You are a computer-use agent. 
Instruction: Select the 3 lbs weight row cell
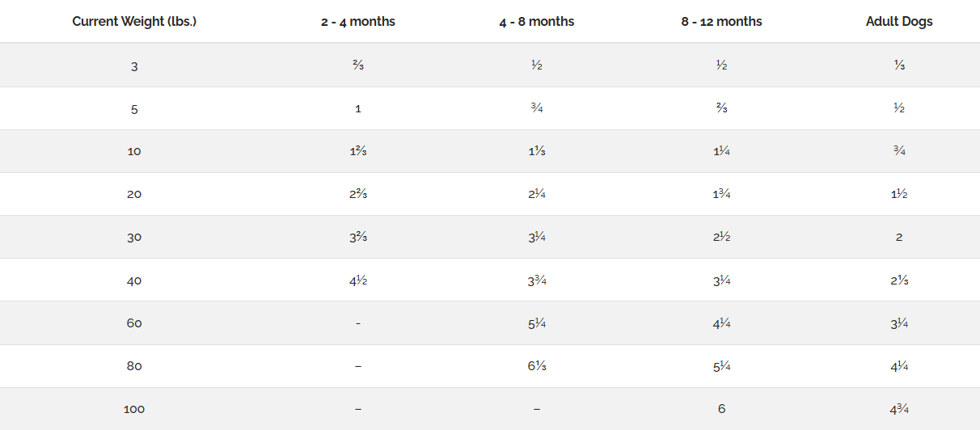(134, 65)
